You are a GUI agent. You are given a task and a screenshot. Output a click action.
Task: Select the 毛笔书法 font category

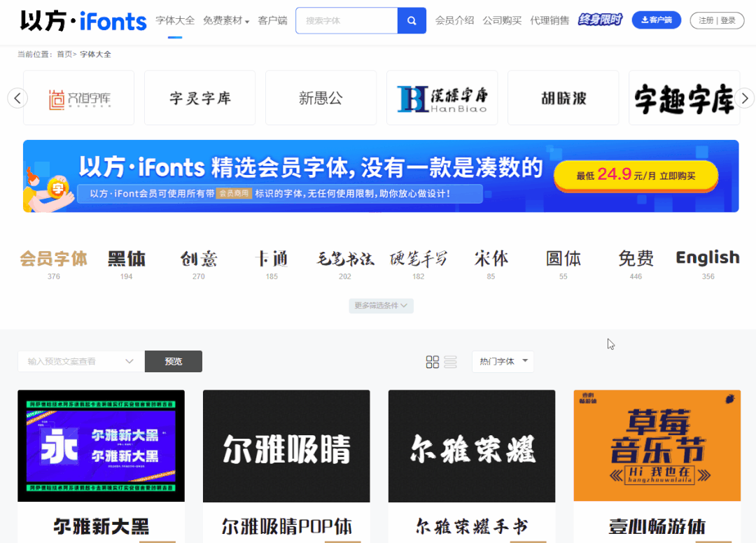pyautogui.click(x=344, y=264)
